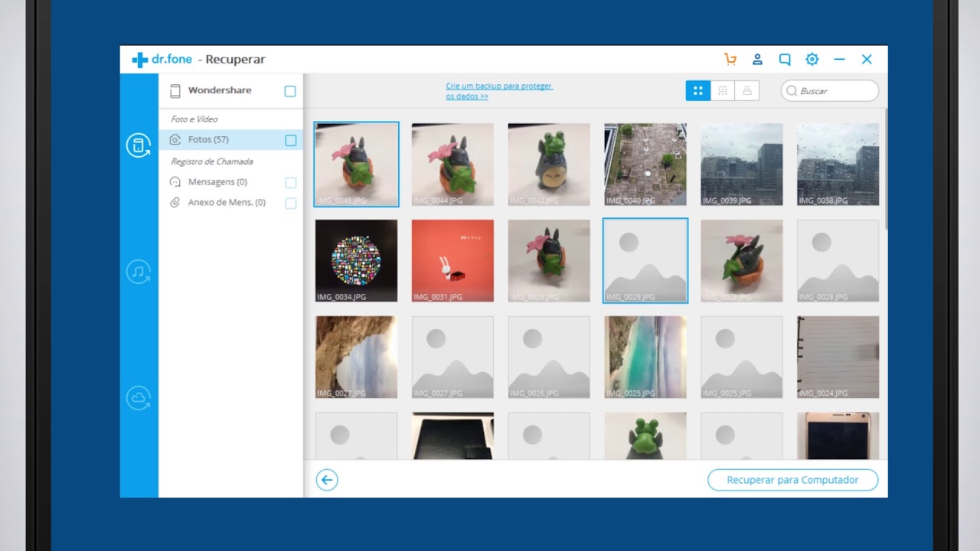Open the shopping cart icon
The width and height of the screenshot is (980, 551).
pyautogui.click(x=730, y=59)
